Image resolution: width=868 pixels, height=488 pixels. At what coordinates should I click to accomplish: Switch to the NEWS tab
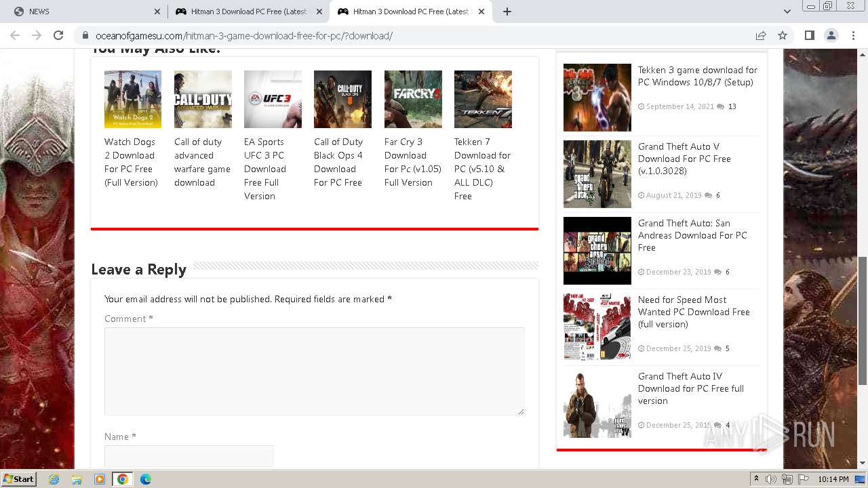(85, 12)
